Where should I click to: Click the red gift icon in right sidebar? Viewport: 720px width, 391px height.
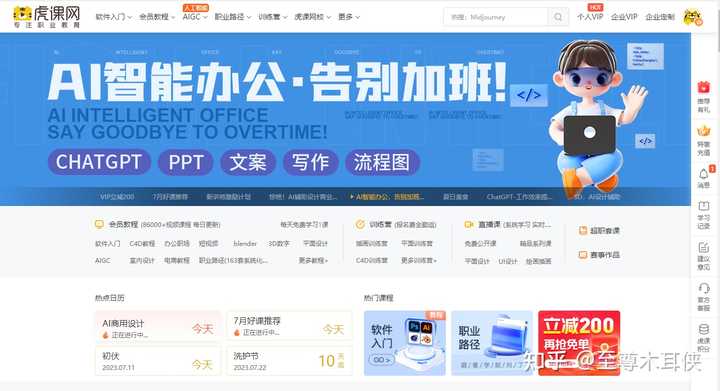[703, 87]
